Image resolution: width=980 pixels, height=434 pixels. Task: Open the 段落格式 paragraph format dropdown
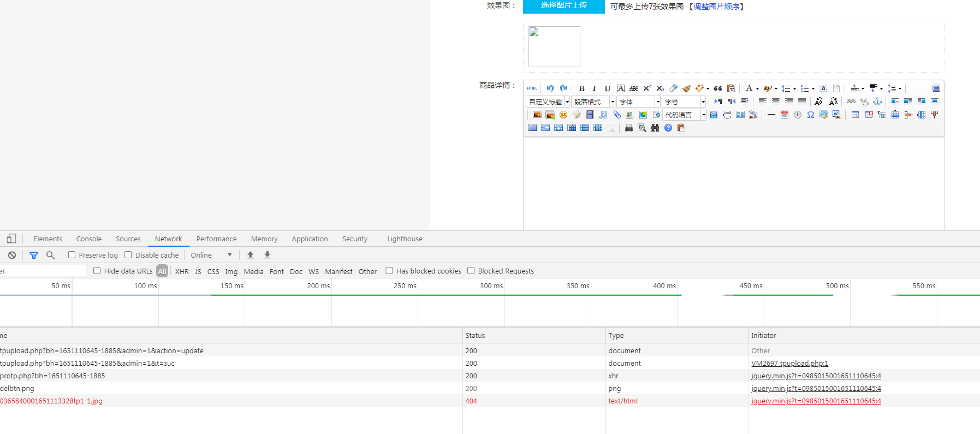[593, 102]
